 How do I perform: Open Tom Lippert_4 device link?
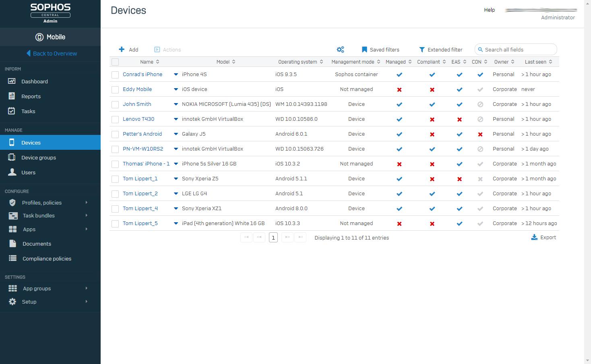[140, 208]
